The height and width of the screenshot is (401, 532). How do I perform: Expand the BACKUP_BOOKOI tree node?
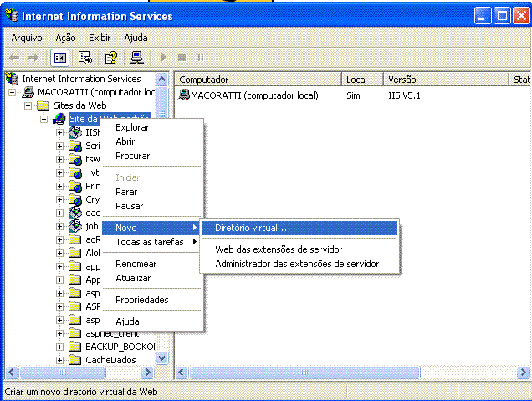pyautogui.click(x=60, y=347)
